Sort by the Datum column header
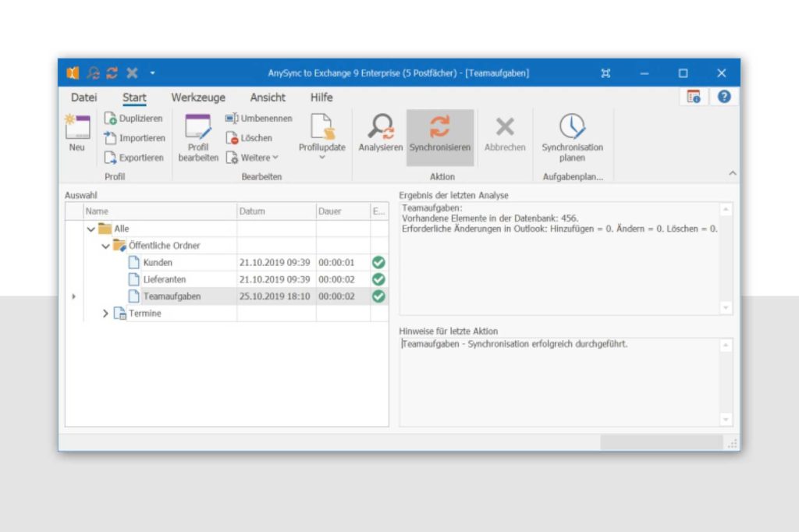Image resolution: width=799 pixels, height=532 pixels. pyautogui.click(x=277, y=211)
